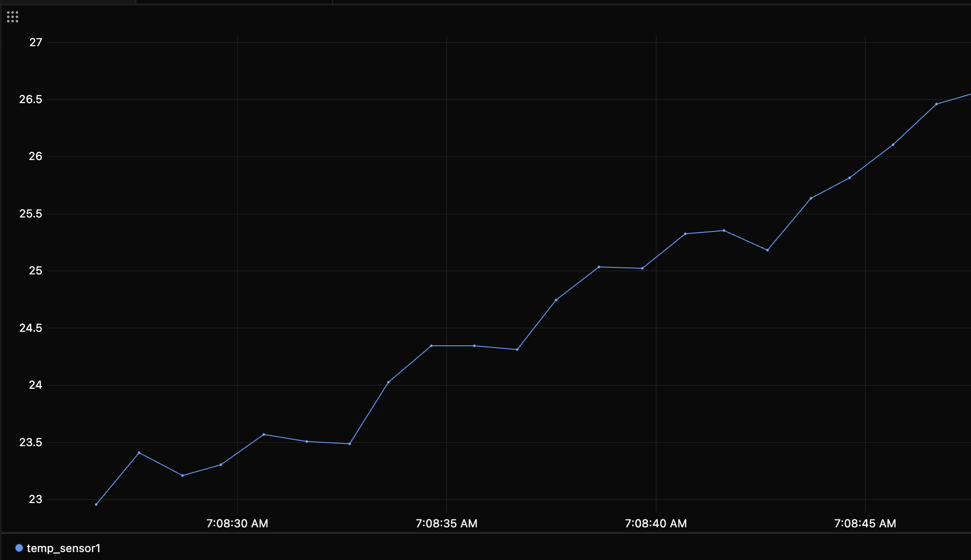The image size is (971, 560).
Task: Click the 23 y-axis label
Action: (36, 499)
